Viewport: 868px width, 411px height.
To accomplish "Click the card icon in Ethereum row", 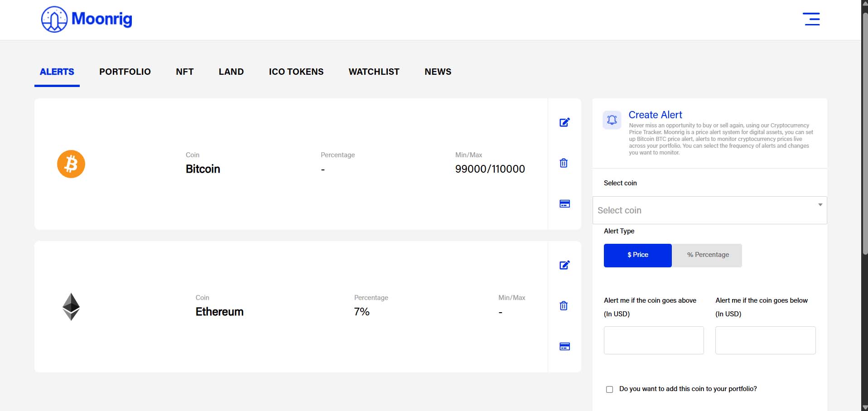I will (x=564, y=347).
